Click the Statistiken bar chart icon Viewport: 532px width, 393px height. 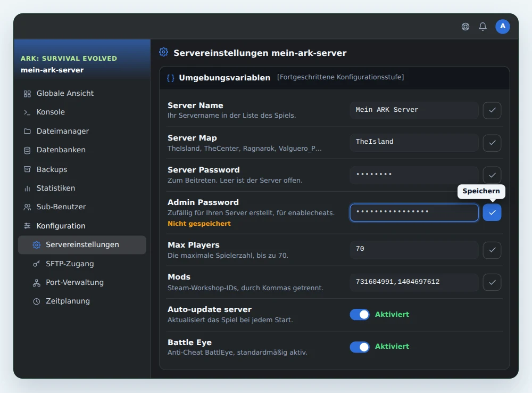pyautogui.click(x=27, y=188)
